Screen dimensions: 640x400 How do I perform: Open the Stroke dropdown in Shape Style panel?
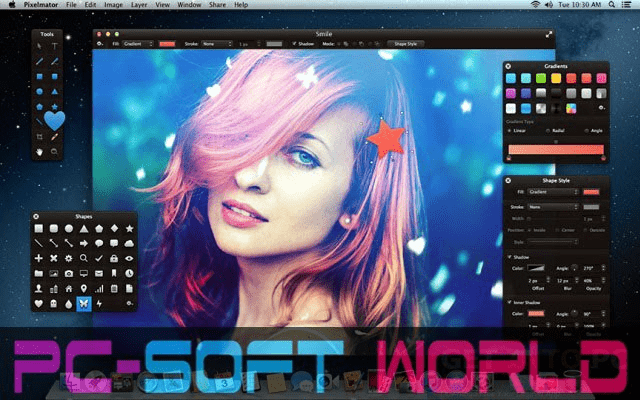(x=553, y=207)
